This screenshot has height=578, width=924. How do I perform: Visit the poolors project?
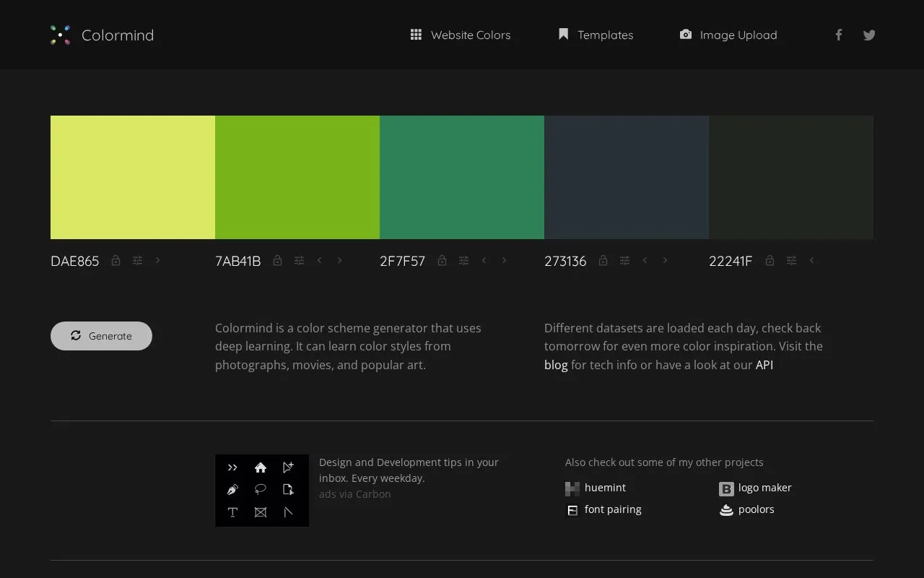click(x=746, y=509)
